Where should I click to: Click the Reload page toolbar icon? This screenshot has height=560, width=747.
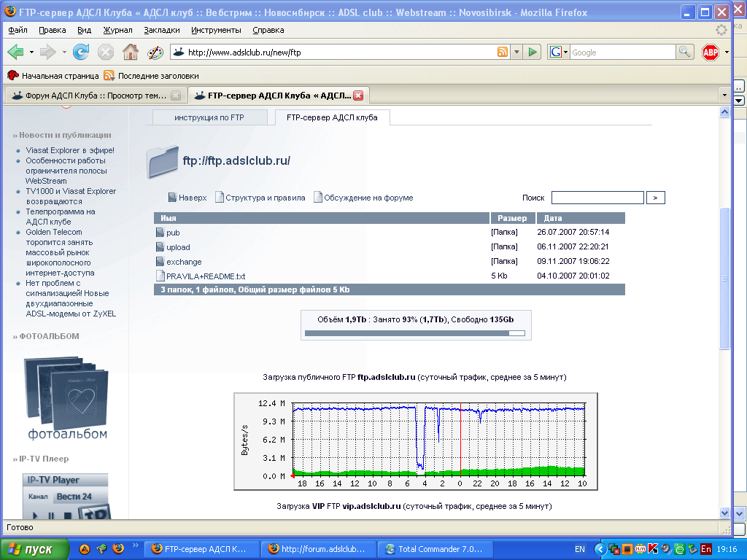[x=81, y=52]
